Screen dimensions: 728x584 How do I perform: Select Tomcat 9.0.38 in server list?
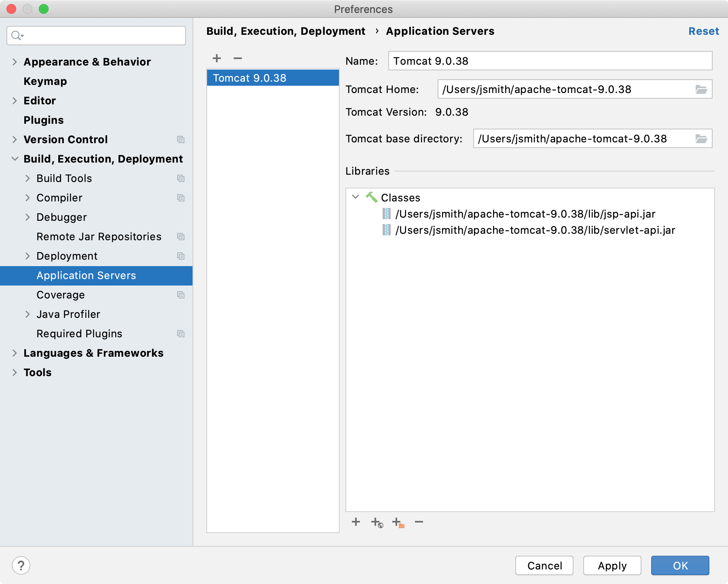[x=250, y=78]
